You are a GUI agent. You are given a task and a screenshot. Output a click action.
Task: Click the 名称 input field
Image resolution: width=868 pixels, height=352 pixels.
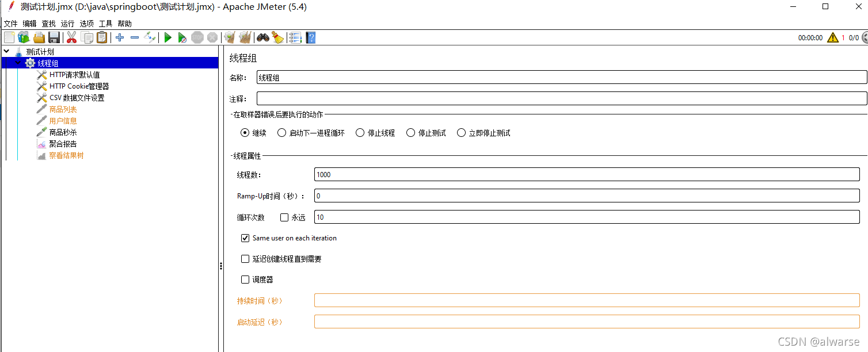tap(562, 77)
